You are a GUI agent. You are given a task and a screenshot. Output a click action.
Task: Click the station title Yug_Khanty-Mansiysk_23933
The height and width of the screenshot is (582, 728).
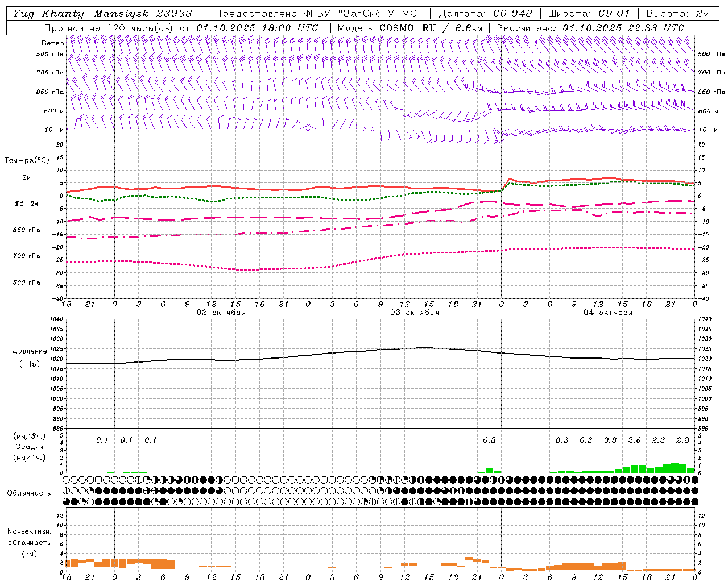click(x=102, y=14)
